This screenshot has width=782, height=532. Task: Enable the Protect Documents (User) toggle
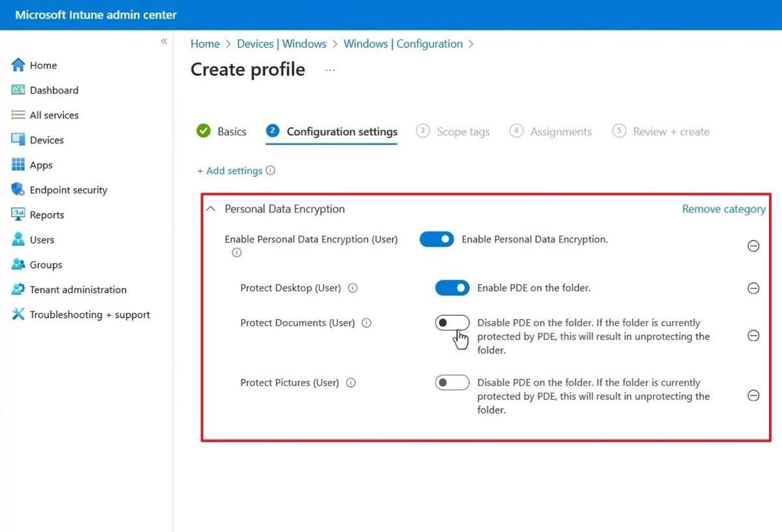[452, 322]
